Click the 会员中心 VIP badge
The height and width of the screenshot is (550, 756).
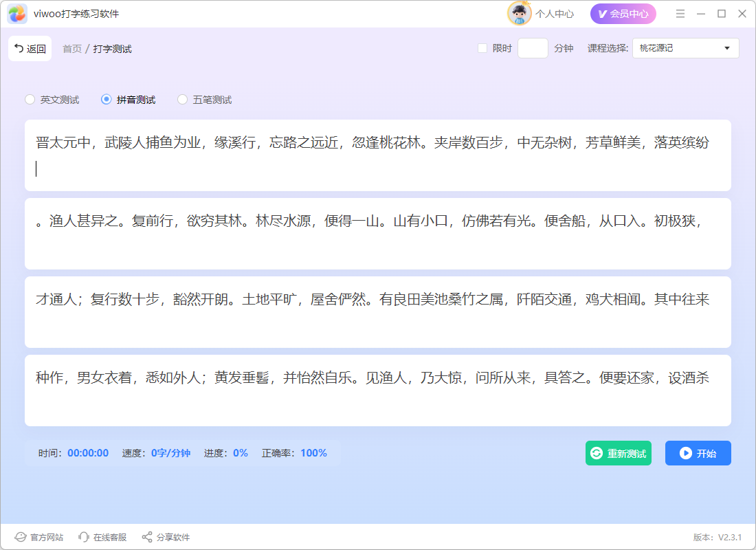pyautogui.click(x=623, y=14)
